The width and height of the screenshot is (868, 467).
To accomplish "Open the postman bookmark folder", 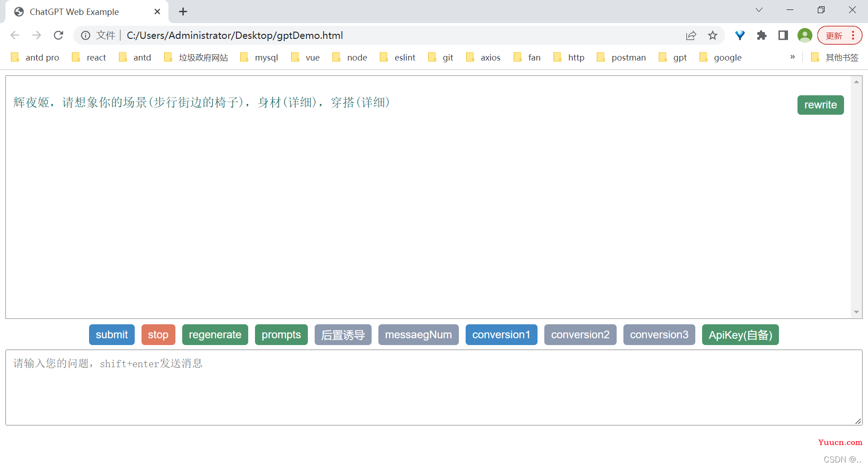I will click(622, 57).
